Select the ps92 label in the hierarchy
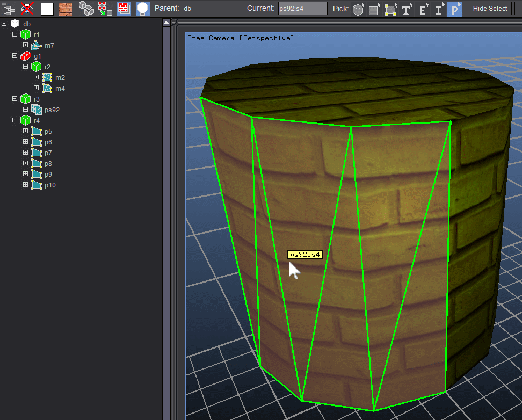This screenshot has height=420, width=522. (x=52, y=110)
